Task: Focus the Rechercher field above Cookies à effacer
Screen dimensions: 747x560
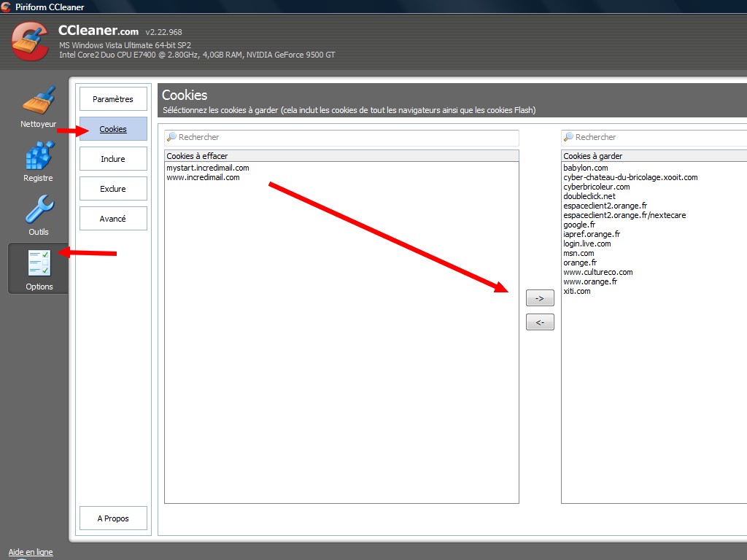Action: coord(341,137)
